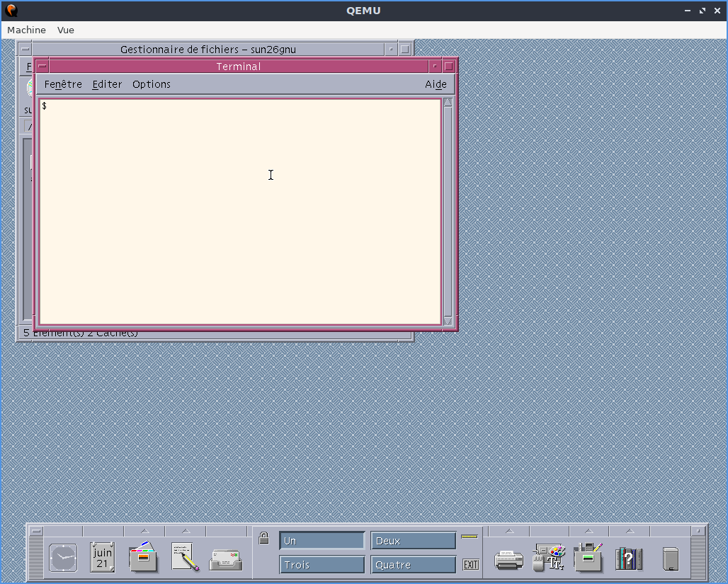728x584 pixels.
Task: Open the printer icon on front panel
Action: [x=509, y=559]
